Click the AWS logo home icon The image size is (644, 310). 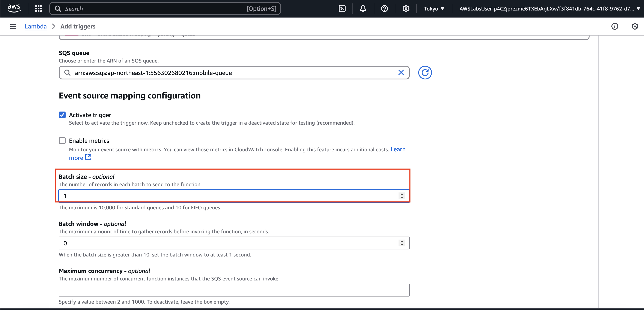pos(14,8)
